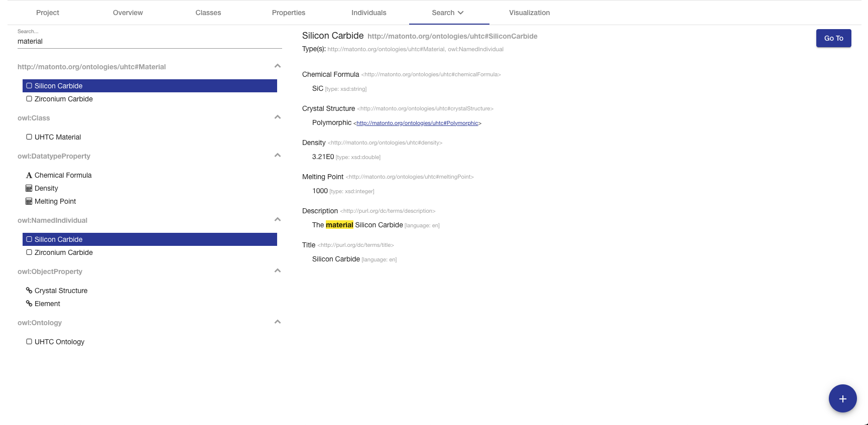Select Zirconium Carbide under owl:NamedIndividual
Image resolution: width=868 pixels, height=425 pixels.
point(150,252)
